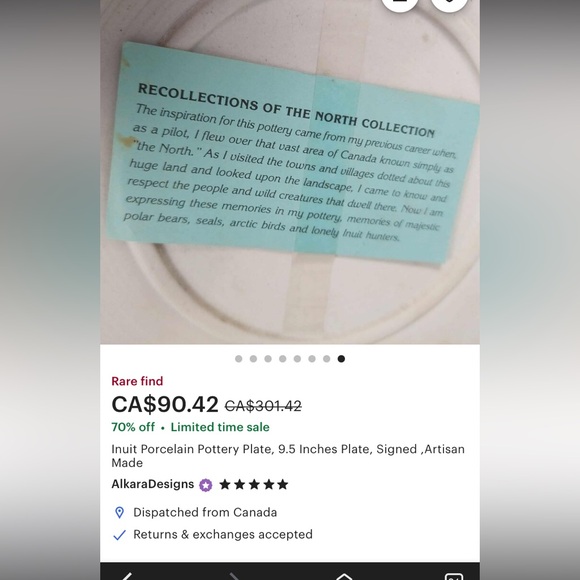Open the browser home icon
This screenshot has width=580, height=580.
pos(344,576)
